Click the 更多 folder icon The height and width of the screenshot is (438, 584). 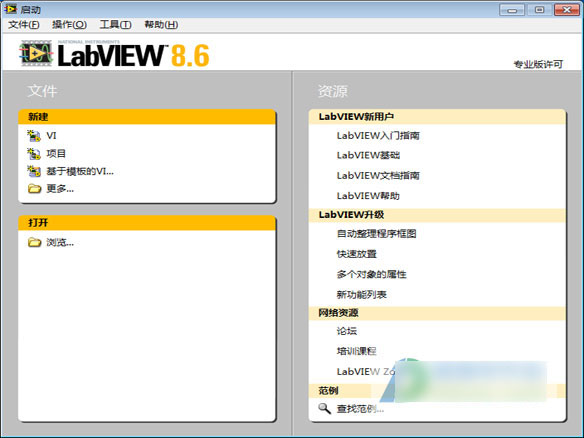pyautogui.click(x=34, y=189)
